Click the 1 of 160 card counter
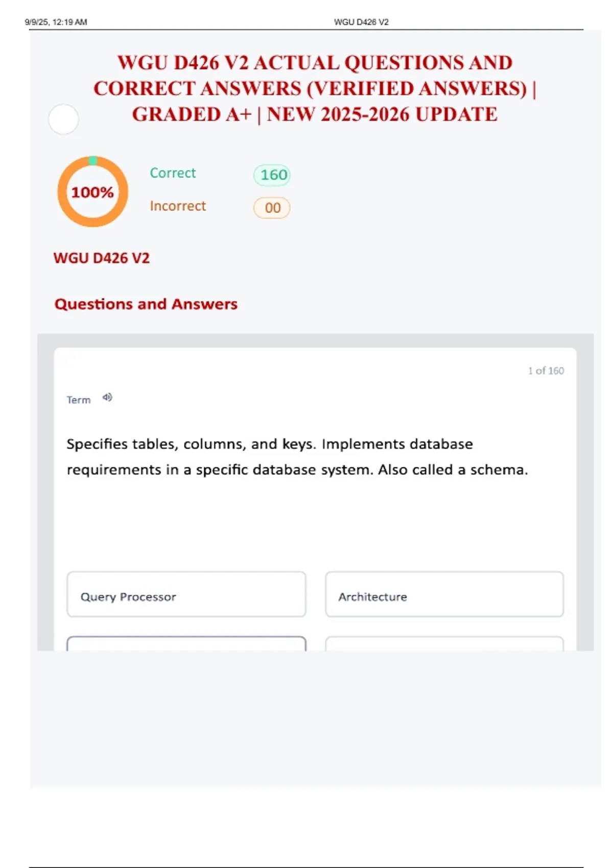613x868 pixels. 546,371
